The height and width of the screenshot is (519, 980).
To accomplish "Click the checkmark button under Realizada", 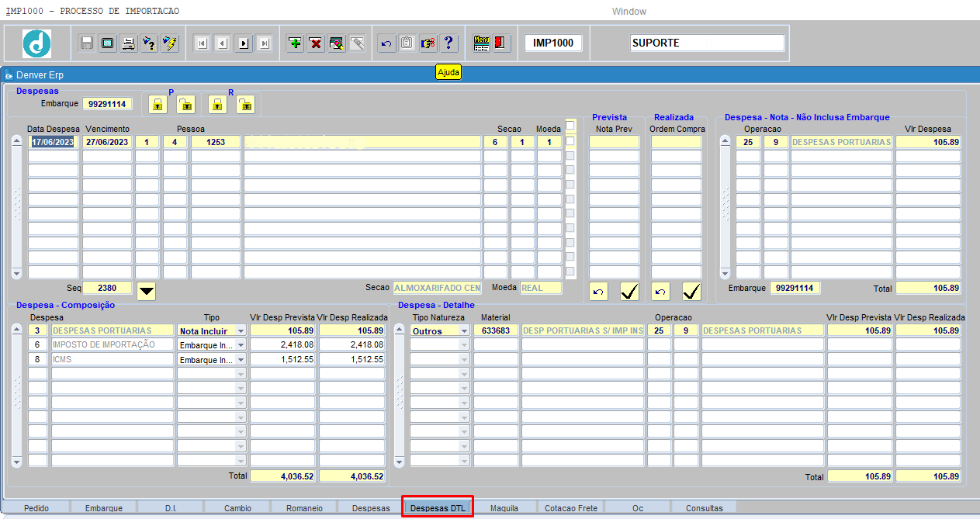I will pos(692,292).
